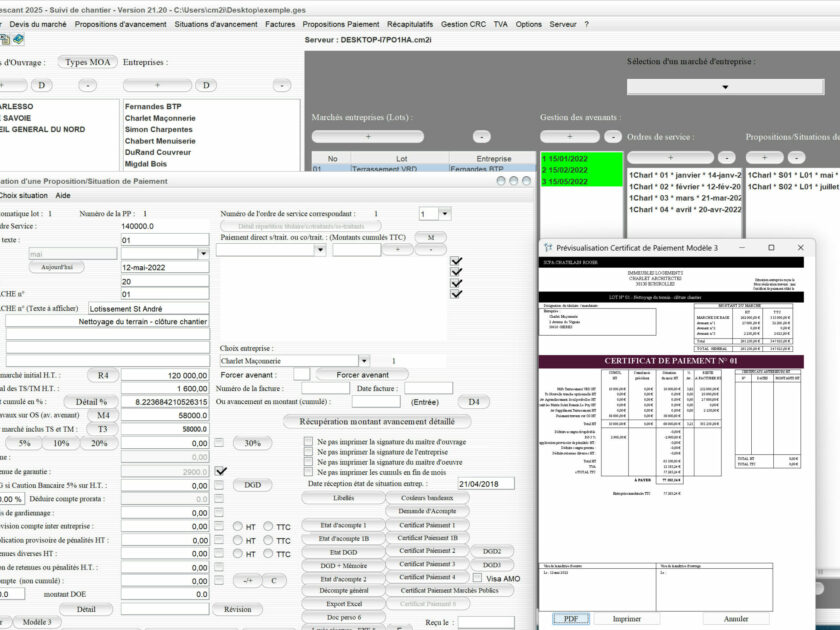
Task: Select HT radio on révision compte inter entreprise row
Action: click(237, 527)
